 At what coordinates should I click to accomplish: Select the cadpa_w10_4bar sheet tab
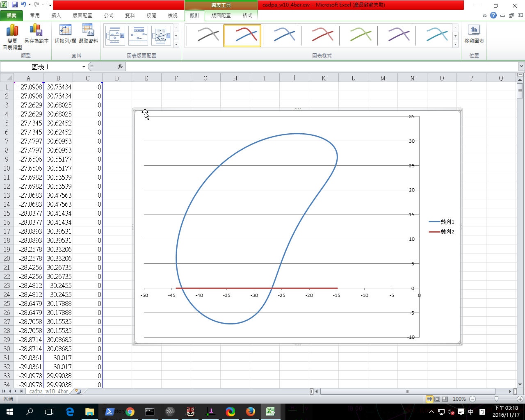click(x=48, y=392)
